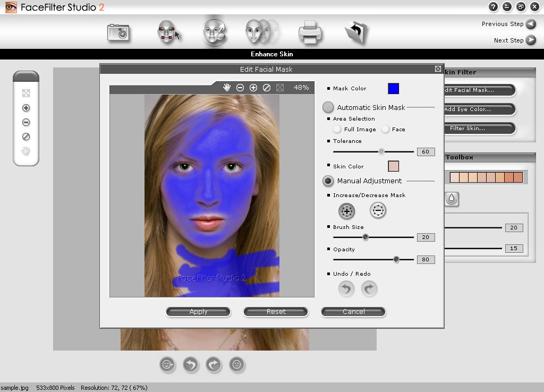Click the neutral face icon below main image
This screenshot has width=544, height=392.
237,364
